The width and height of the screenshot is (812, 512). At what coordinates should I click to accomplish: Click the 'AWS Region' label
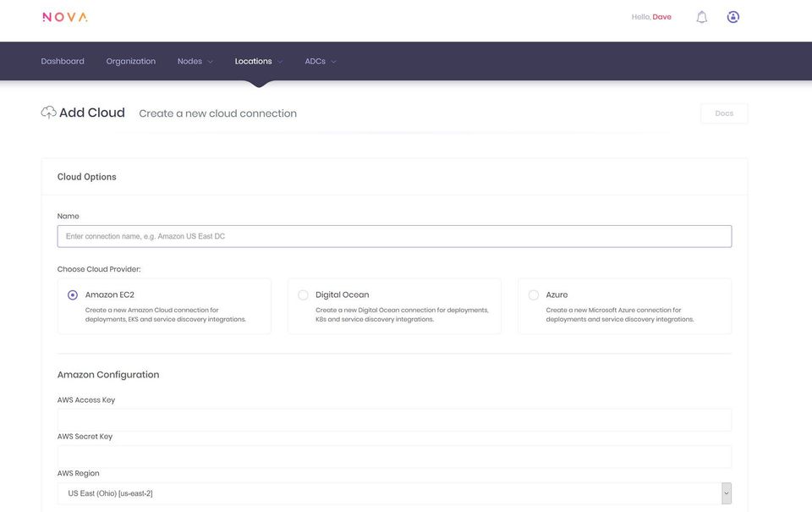pos(78,473)
